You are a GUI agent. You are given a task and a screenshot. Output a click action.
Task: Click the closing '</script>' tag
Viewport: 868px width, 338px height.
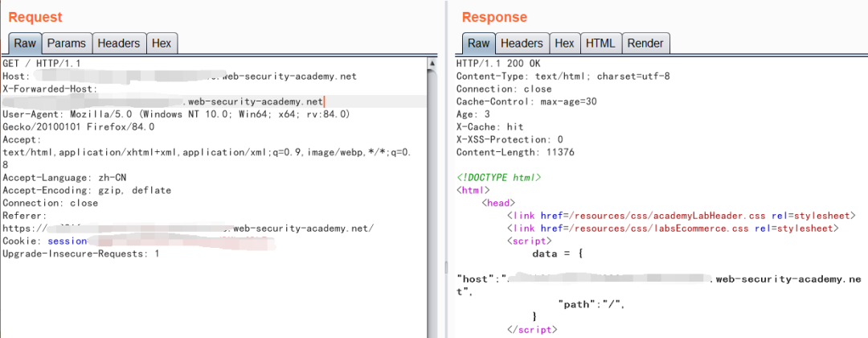click(x=531, y=330)
